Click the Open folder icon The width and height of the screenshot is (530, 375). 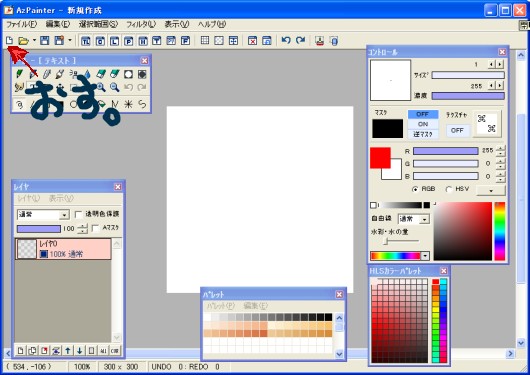(x=23, y=41)
